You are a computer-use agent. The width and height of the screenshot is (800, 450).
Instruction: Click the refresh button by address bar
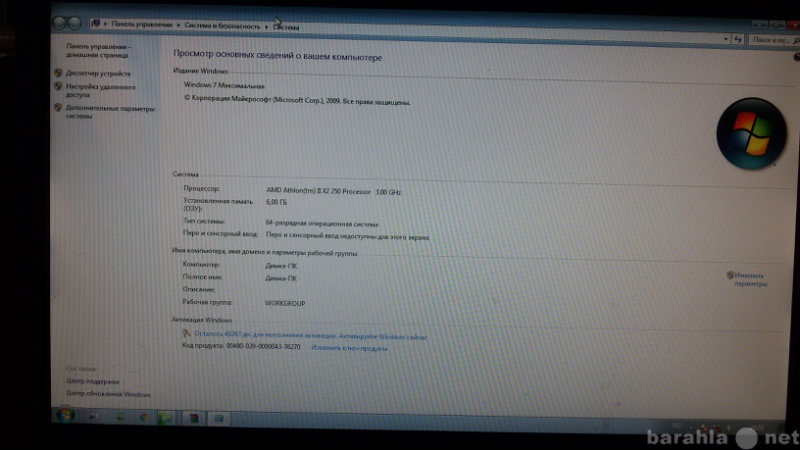[x=738, y=39]
